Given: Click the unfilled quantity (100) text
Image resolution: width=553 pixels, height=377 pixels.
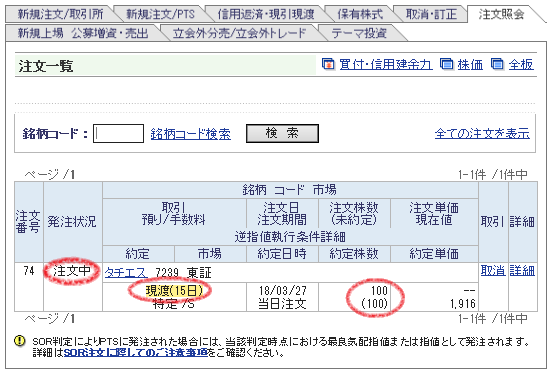Looking at the screenshot, I should point(374,304).
